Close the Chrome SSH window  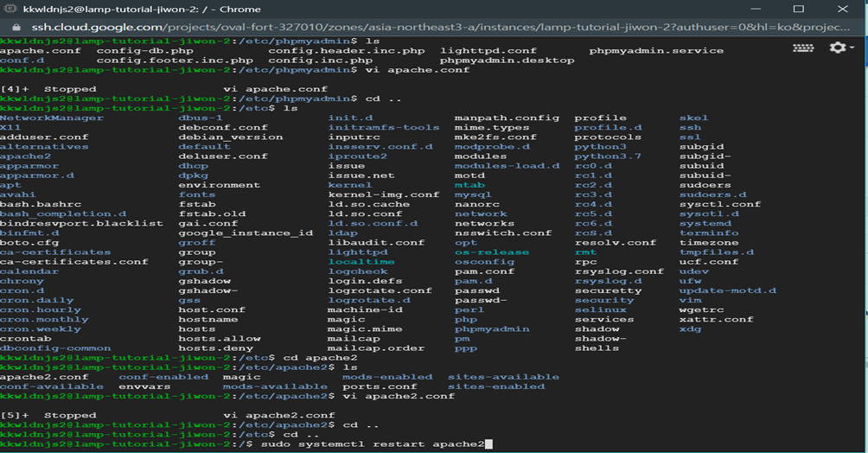(842, 9)
